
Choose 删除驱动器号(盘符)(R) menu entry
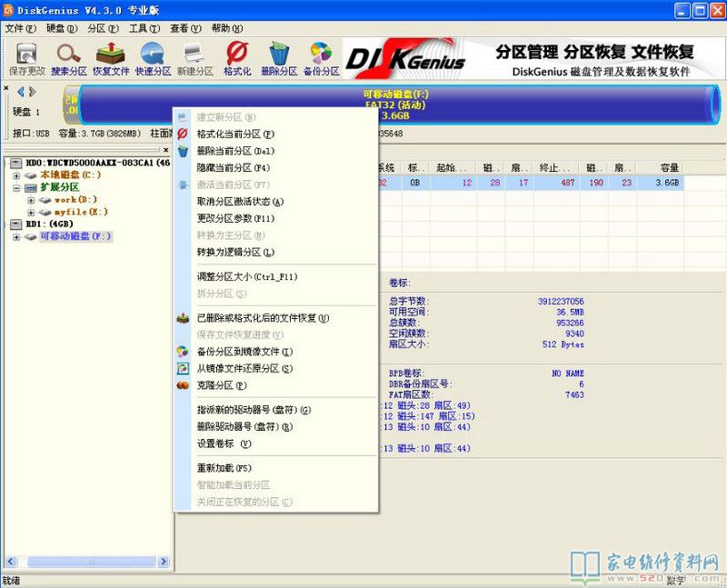click(x=276, y=426)
